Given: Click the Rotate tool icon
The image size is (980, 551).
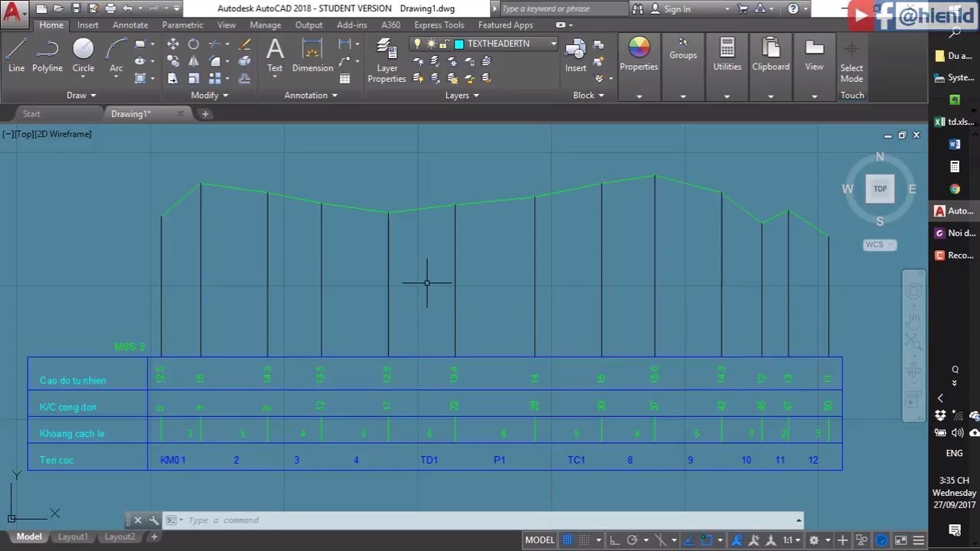Looking at the screenshot, I should point(194,44).
